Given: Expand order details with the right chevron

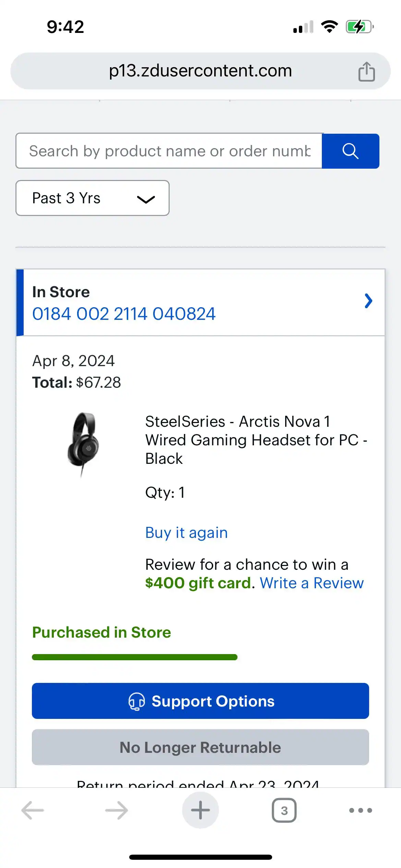Looking at the screenshot, I should point(369,301).
